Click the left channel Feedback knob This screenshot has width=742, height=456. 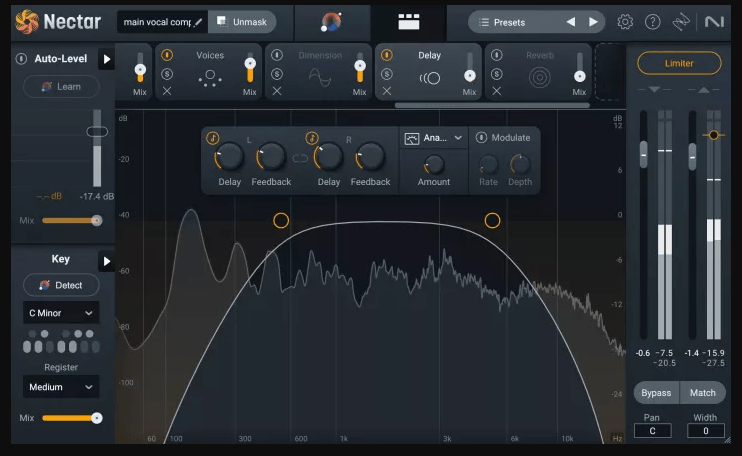(272, 158)
